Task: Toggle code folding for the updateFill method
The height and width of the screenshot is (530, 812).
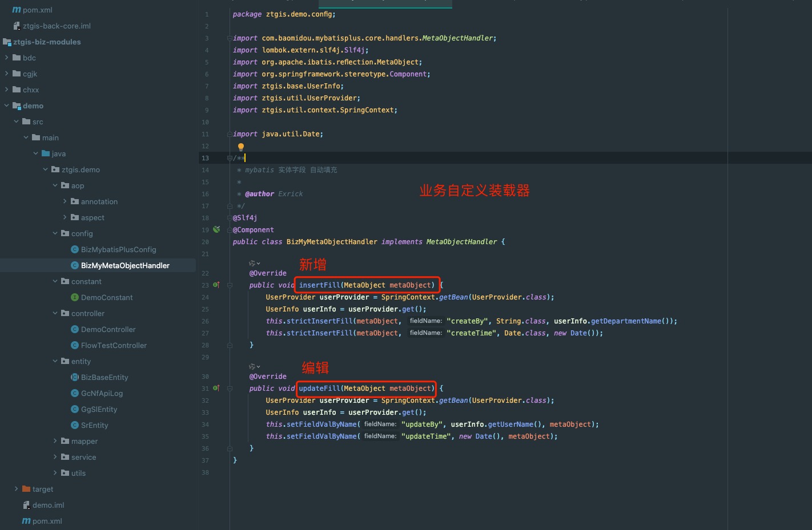Action: [x=230, y=388]
